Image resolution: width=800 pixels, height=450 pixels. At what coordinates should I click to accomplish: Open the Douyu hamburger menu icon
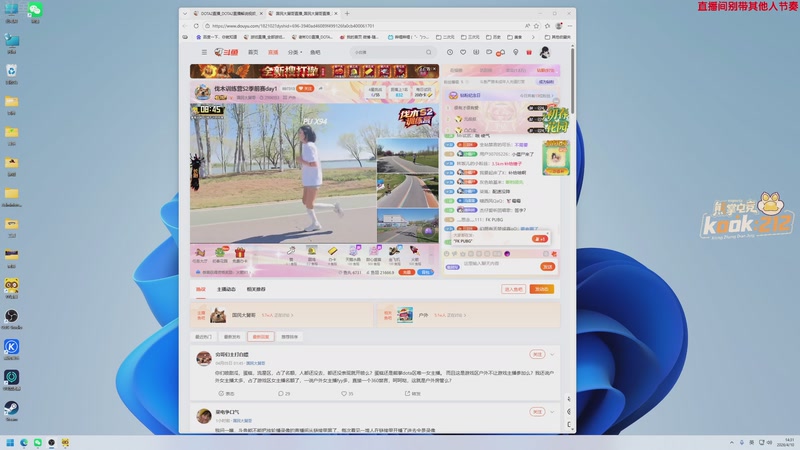tap(204, 52)
